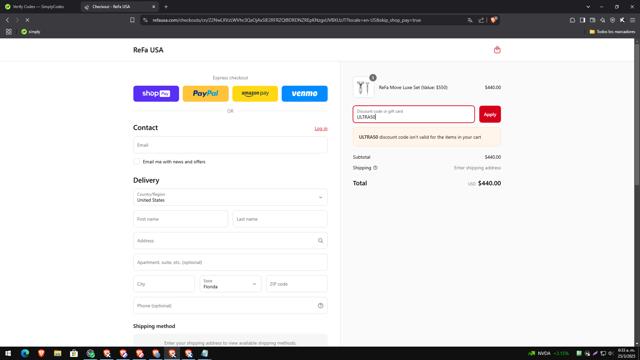This screenshot has height=360, width=640.
Task: Click the Shipping method heading
Action: (x=154, y=326)
